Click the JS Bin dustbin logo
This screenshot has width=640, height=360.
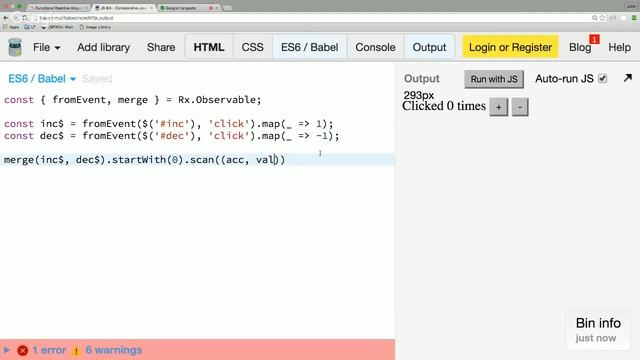[15, 47]
